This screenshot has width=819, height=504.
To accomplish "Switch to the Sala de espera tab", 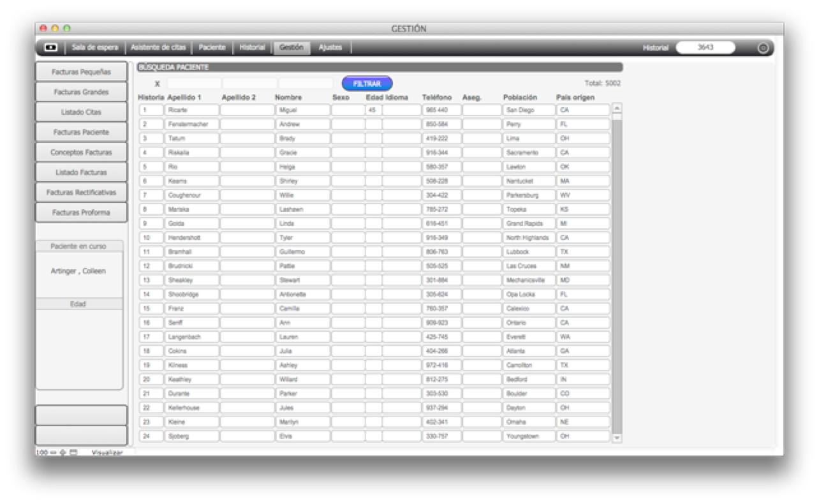I will pyautogui.click(x=94, y=48).
